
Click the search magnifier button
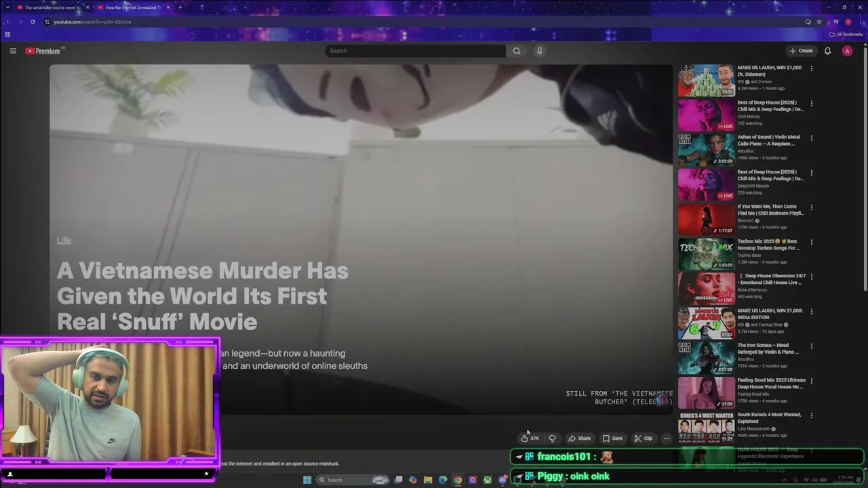[x=517, y=51]
